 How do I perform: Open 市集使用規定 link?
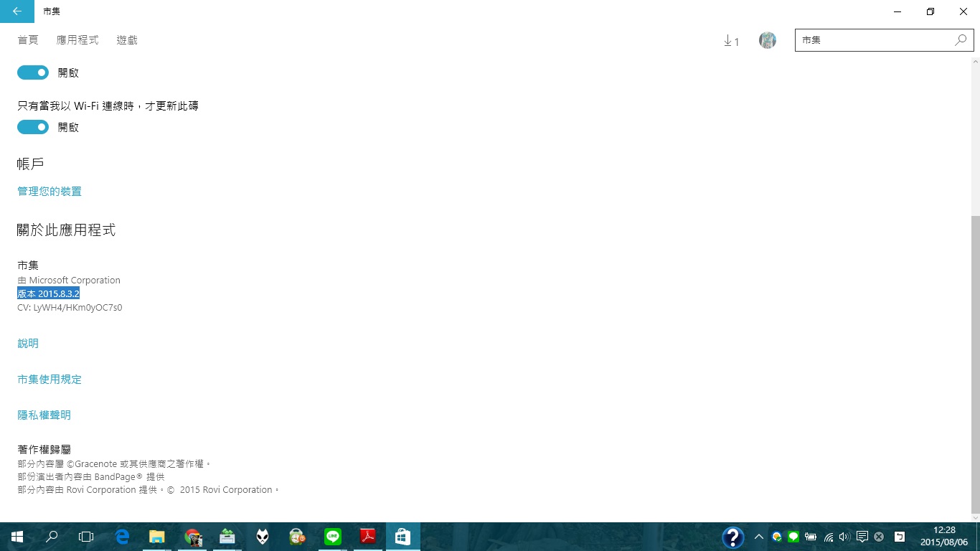coord(50,380)
